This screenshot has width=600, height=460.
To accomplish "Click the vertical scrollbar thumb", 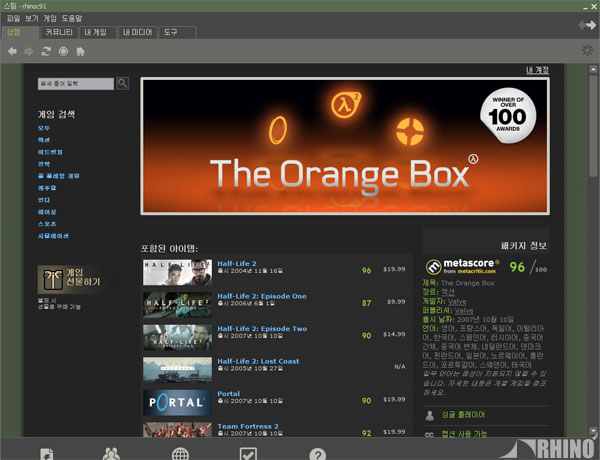I will (593, 126).
